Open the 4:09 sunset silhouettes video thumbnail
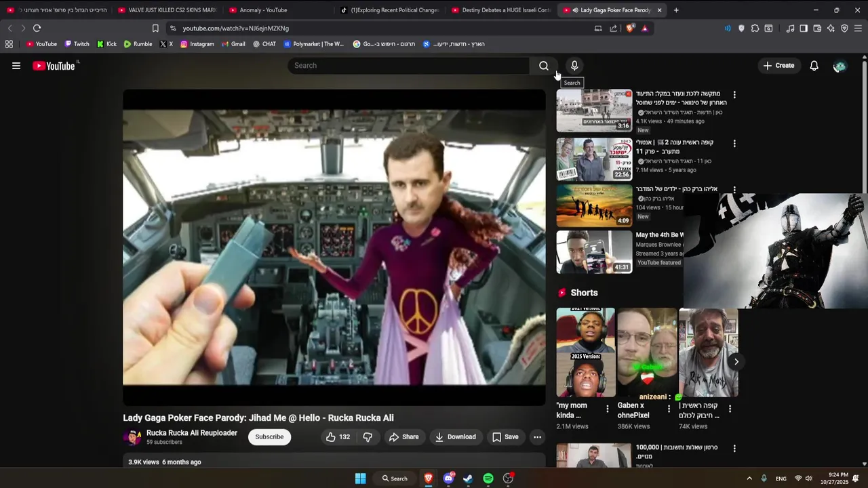Image resolution: width=868 pixels, height=488 pixels. [594, 206]
